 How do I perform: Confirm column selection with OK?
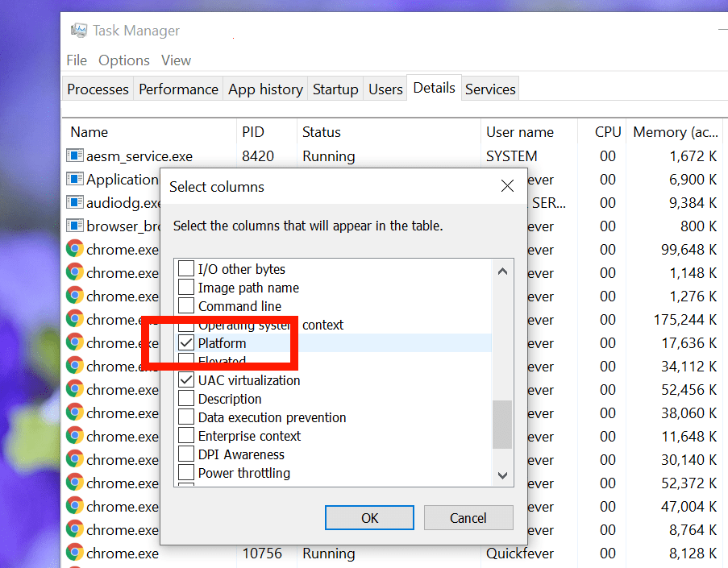(369, 518)
